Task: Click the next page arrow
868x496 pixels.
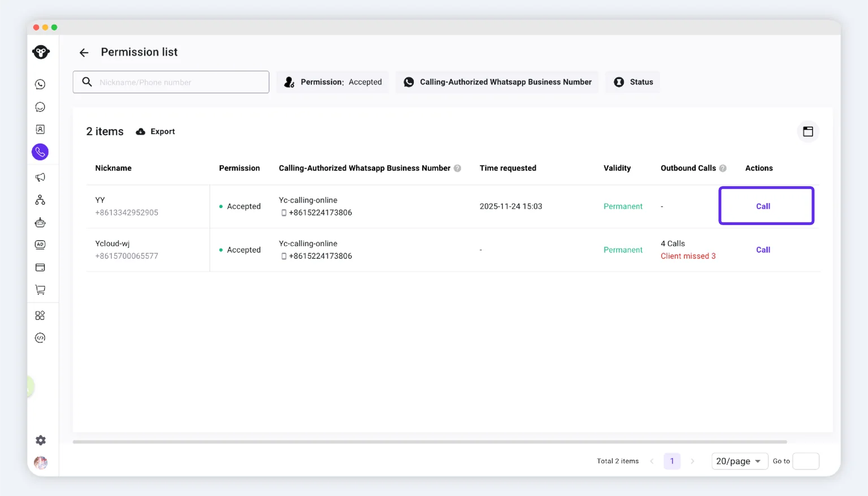Action: pos(692,462)
